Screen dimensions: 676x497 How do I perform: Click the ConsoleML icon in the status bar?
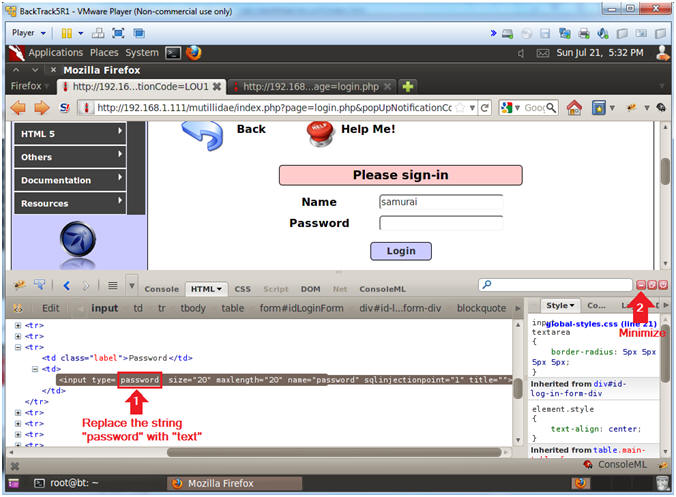click(x=587, y=465)
